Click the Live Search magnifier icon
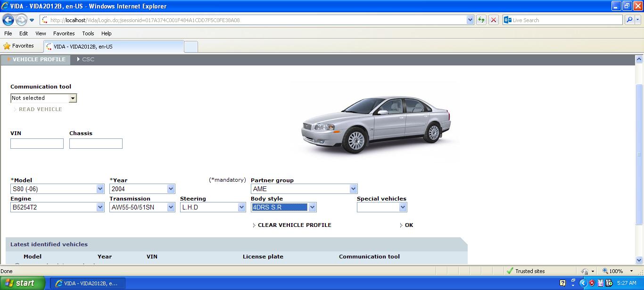 pos(629,20)
